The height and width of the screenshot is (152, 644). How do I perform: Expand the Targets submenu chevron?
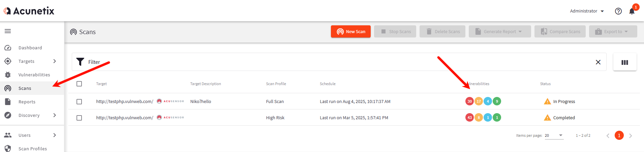55,61
